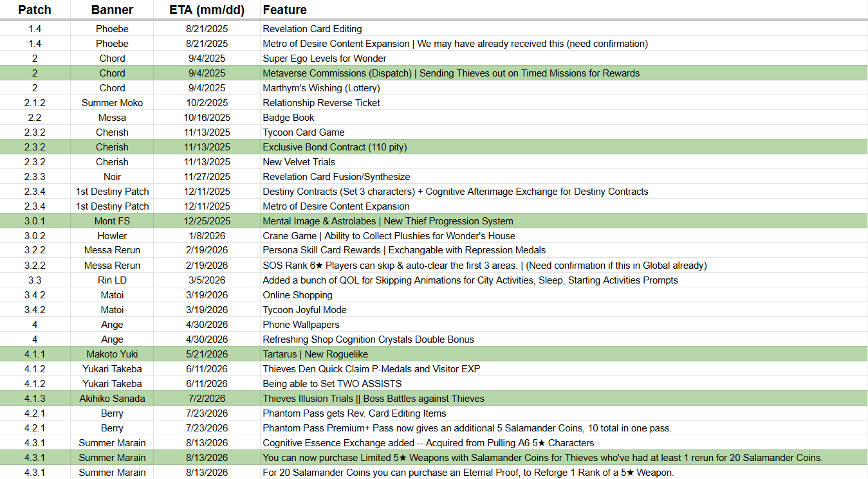
Task: Click the Messa banner in Badge Book row
Action: (112, 118)
